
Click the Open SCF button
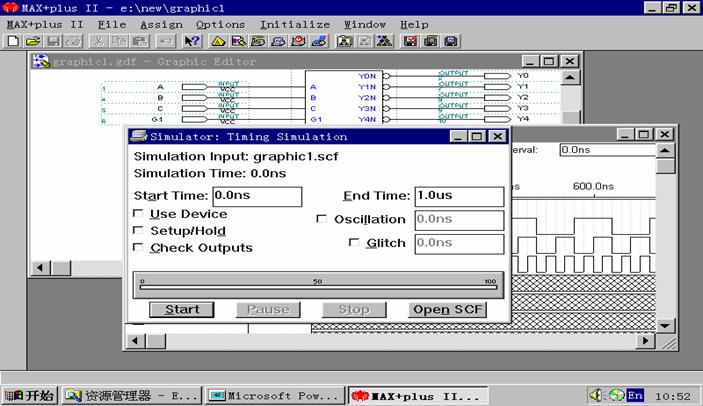(x=447, y=309)
